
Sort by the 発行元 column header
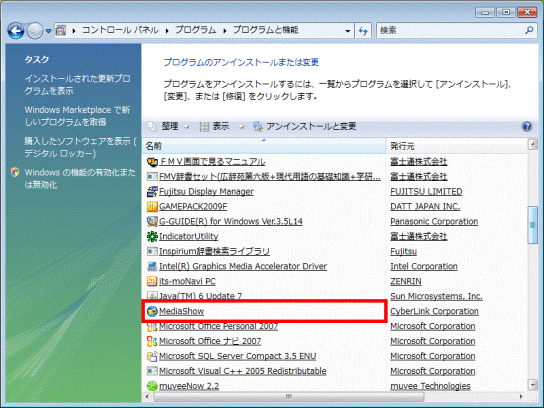[457, 146]
